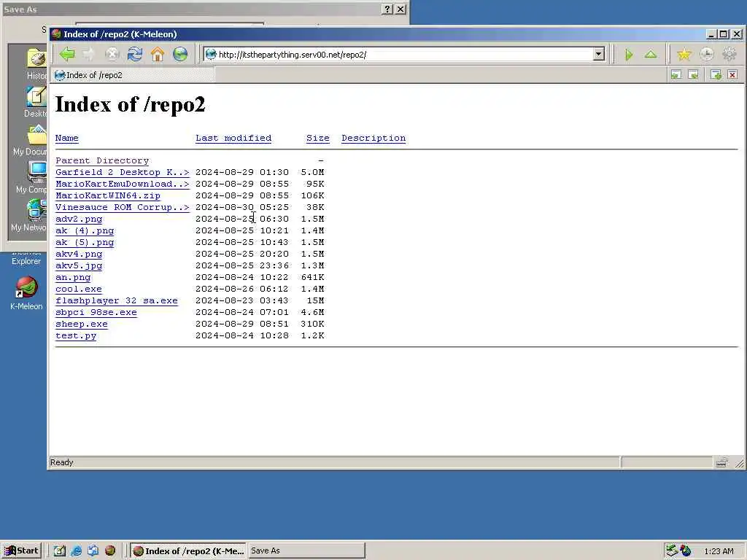Launch Internet Explorer from quick launch

(x=76, y=551)
